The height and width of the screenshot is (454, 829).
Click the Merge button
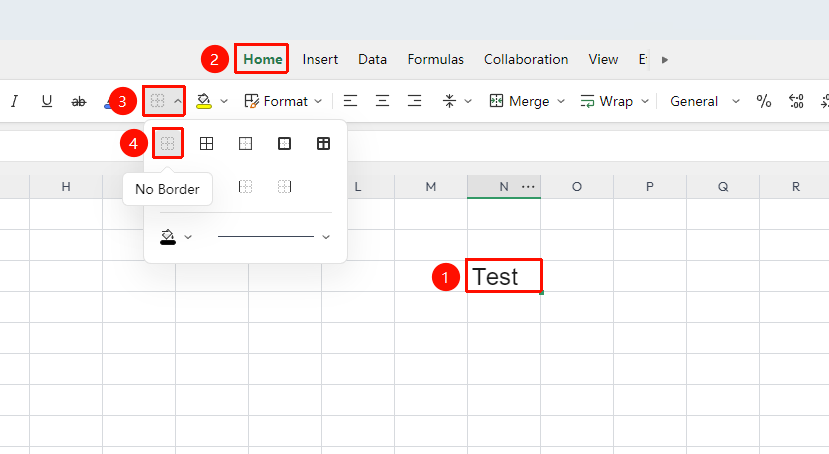click(x=519, y=101)
